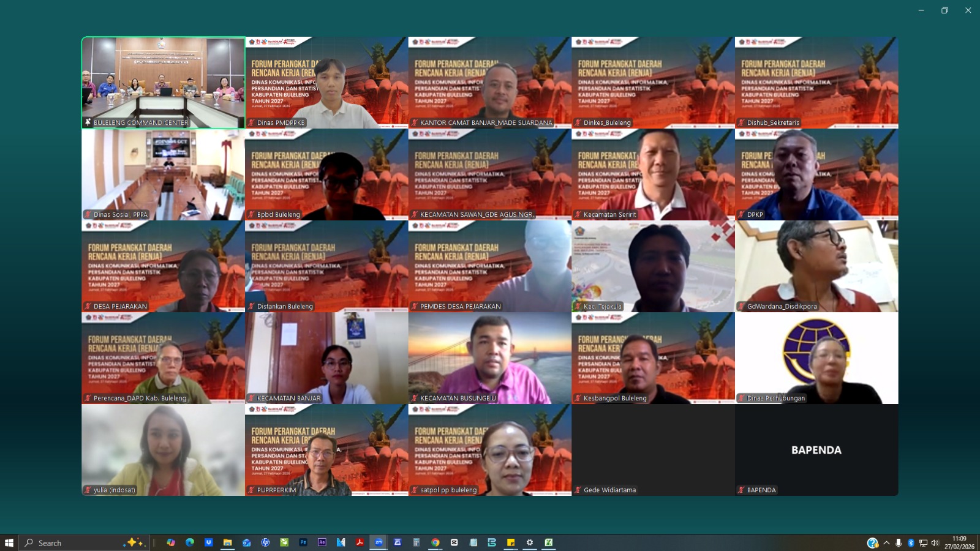Click the speaker volume tray icon
This screenshot has height=551, width=980.
pyautogui.click(x=935, y=543)
